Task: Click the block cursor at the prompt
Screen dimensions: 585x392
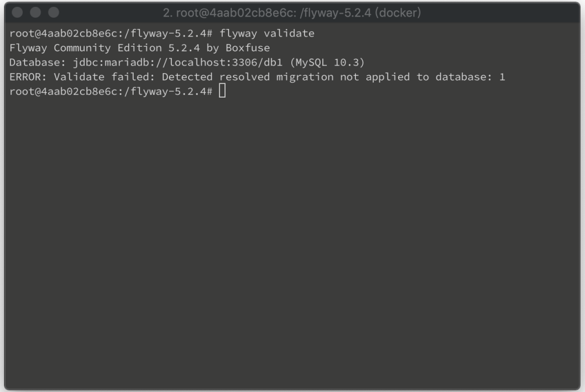Action: [x=222, y=91]
